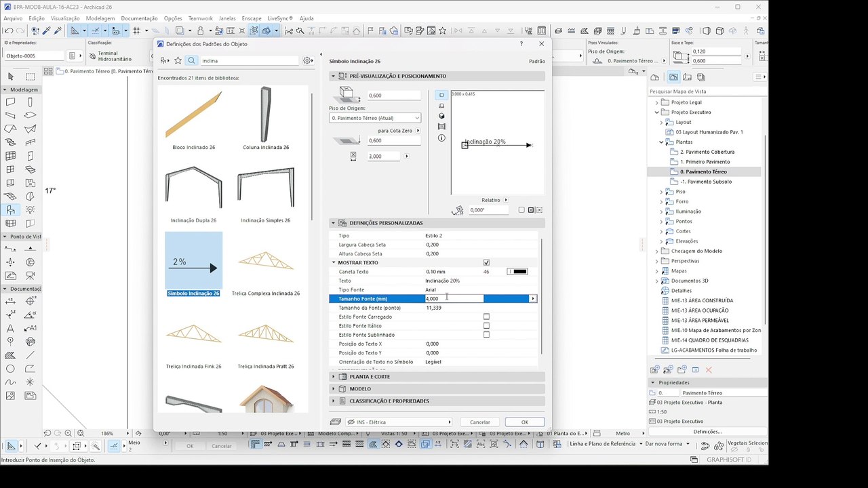Image resolution: width=868 pixels, height=488 pixels.
Task: Select the Door tool in toolbox
Action: [x=30, y=156]
